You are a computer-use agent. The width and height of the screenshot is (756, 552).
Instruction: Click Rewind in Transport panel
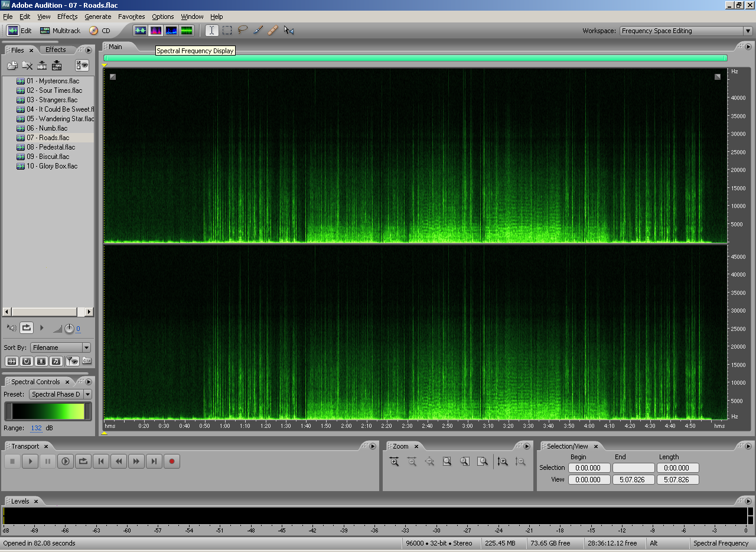119,461
